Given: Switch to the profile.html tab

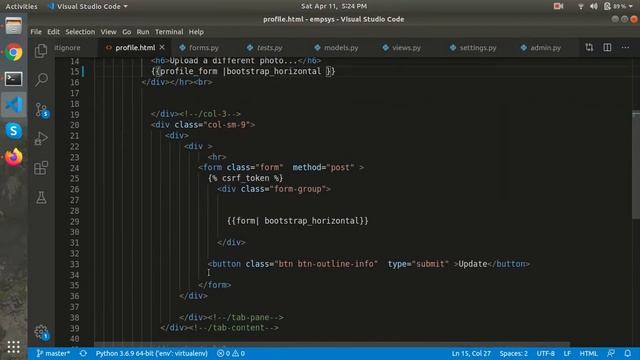Looking at the screenshot, I should click(x=135, y=48).
